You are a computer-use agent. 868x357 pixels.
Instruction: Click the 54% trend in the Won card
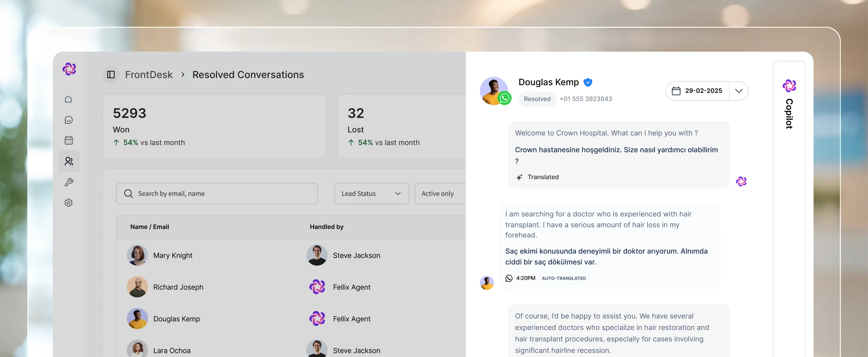coord(130,142)
